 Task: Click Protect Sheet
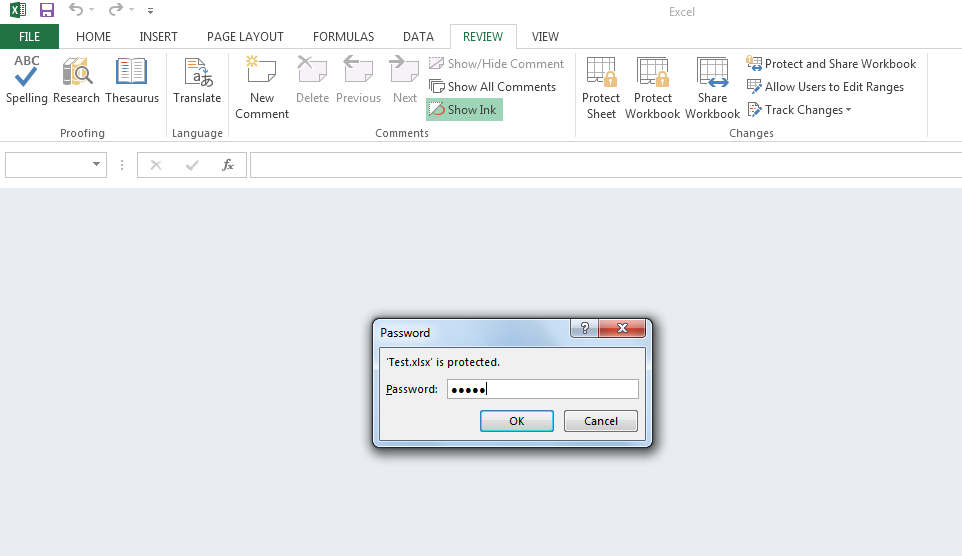click(601, 88)
